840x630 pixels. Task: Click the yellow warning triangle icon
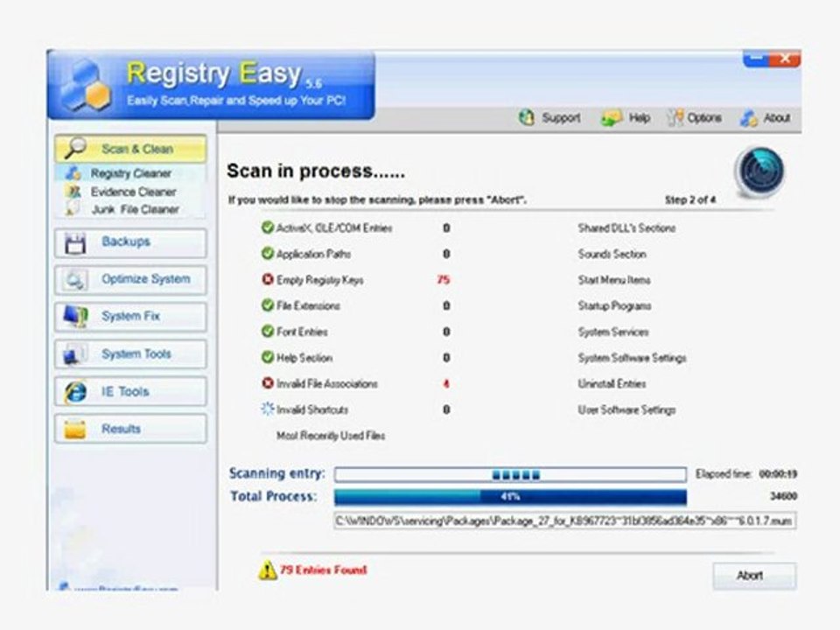pyautogui.click(x=268, y=570)
